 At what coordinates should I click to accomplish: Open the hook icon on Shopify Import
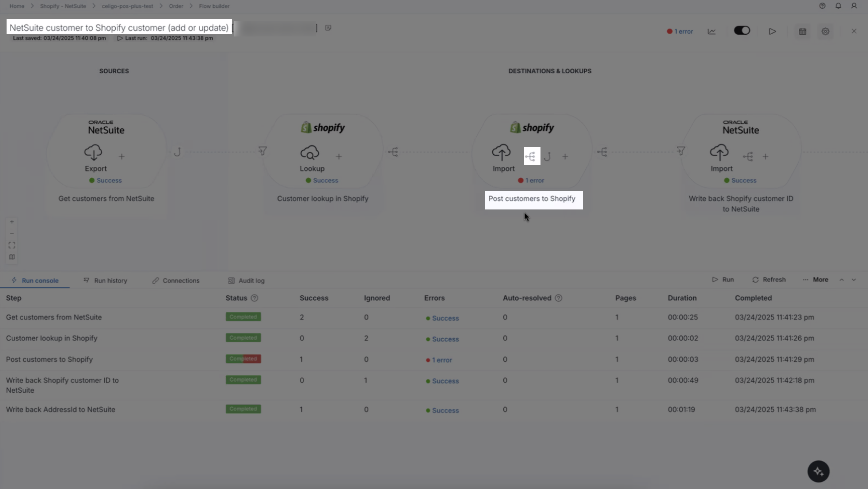pyautogui.click(x=547, y=157)
